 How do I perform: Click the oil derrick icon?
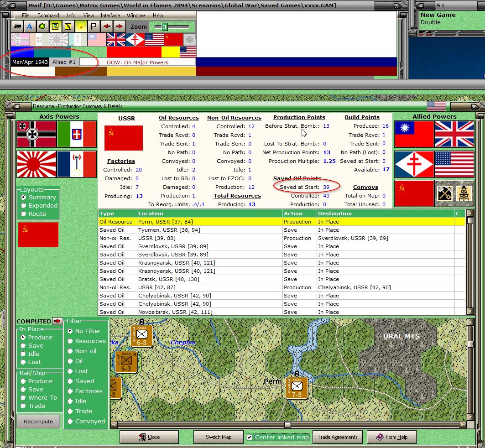click(x=464, y=193)
